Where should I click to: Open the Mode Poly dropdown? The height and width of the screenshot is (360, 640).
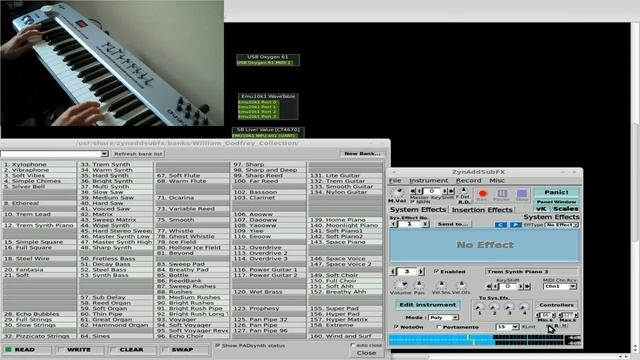pyautogui.click(x=443, y=317)
